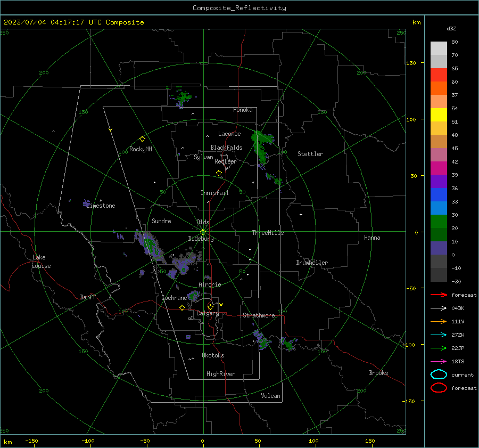Select the slate purple swatch between 10 and 0 dBZ
The height and width of the screenshot is (448, 479).
[439, 248]
